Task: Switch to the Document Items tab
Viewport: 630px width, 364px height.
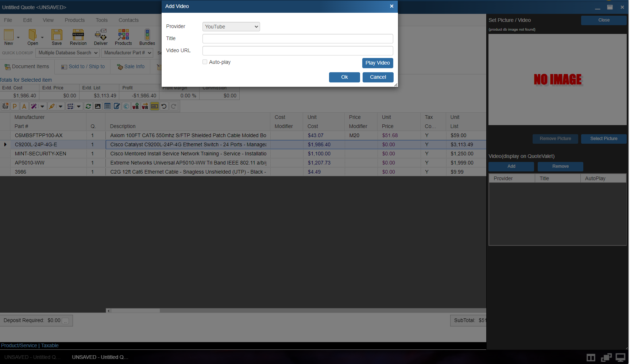Action: click(x=27, y=67)
